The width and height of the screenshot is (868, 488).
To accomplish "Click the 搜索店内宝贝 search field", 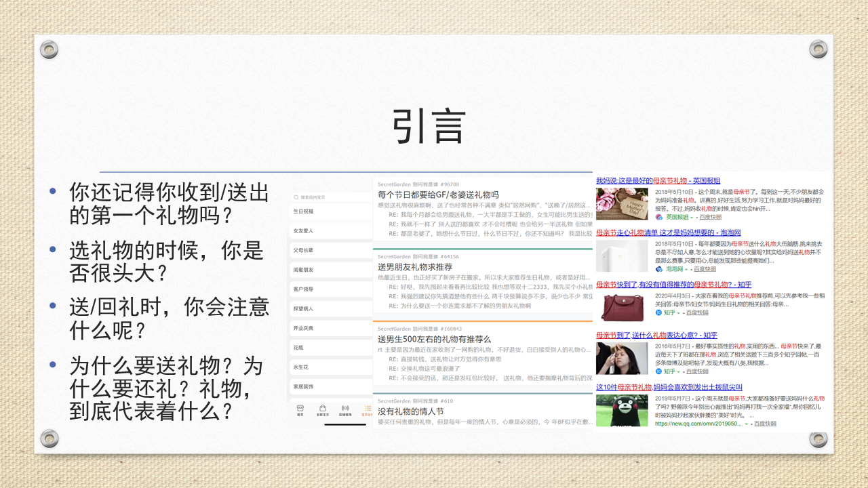I will click(x=331, y=197).
